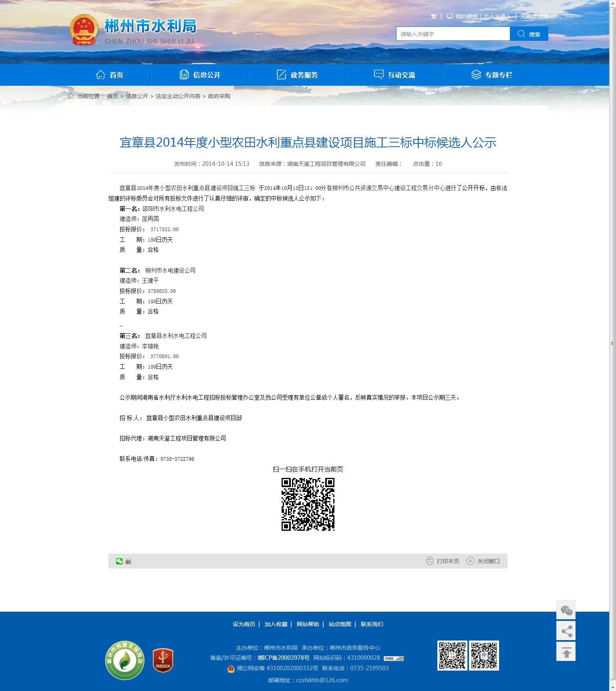Click the back-to-top arrow icon
This screenshot has width=616, height=691.
click(x=566, y=652)
